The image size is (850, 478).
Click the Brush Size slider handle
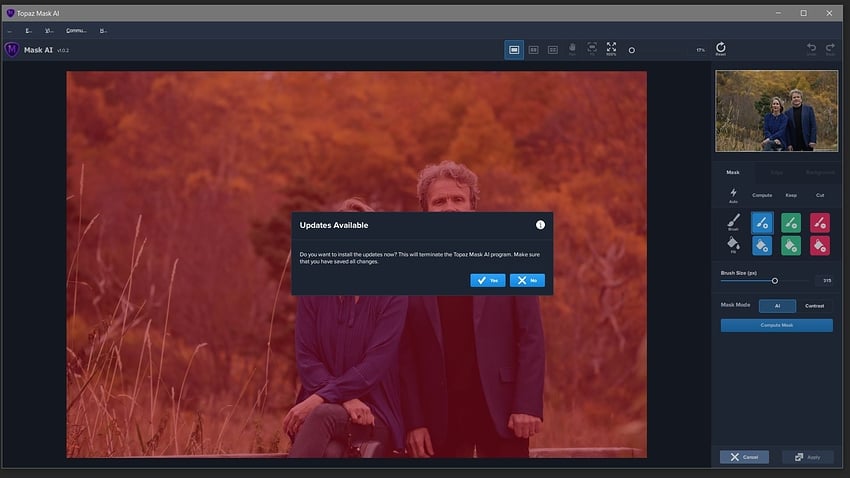775,281
